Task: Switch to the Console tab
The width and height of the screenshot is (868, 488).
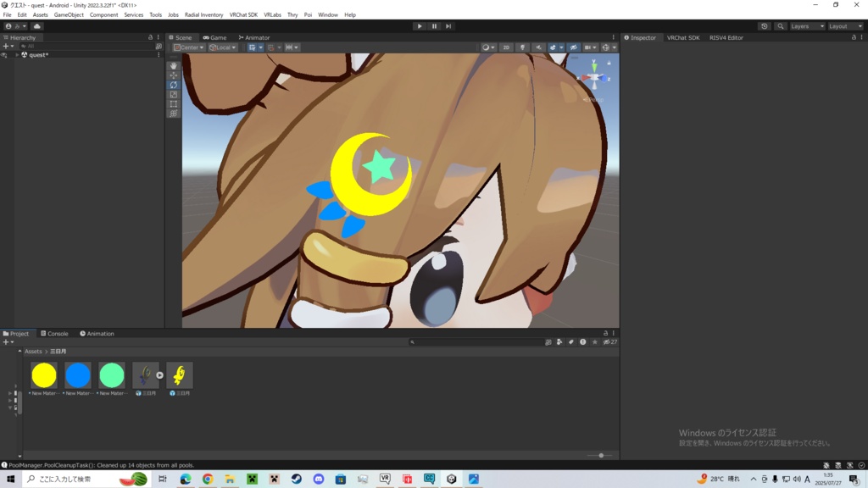Action: (54, 334)
